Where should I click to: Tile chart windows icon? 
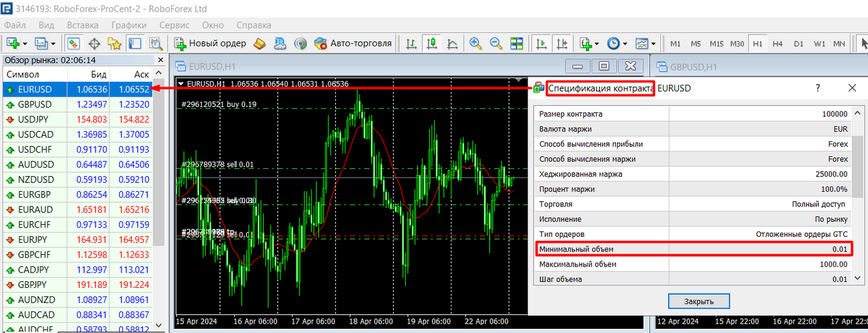coord(517,43)
